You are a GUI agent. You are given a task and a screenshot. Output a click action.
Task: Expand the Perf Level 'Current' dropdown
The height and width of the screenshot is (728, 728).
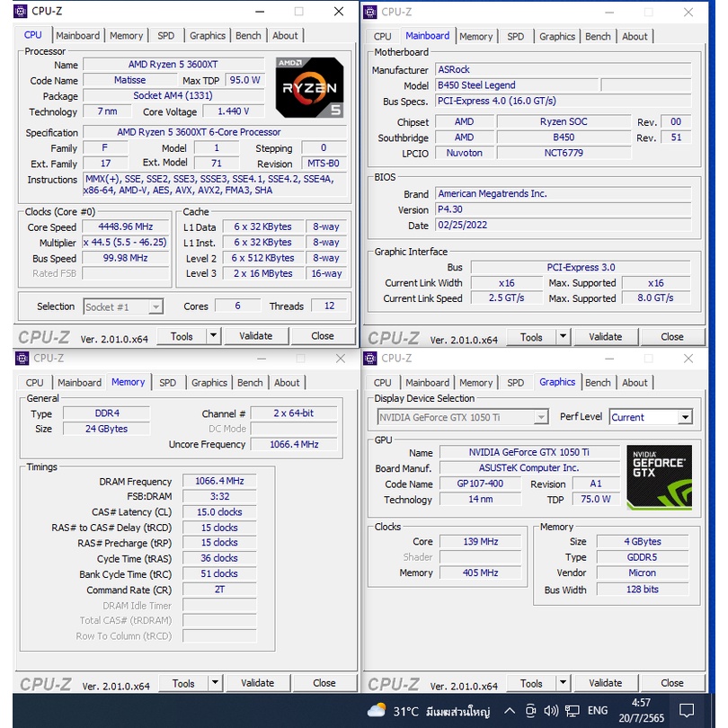pyautogui.click(x=685, y=417)
